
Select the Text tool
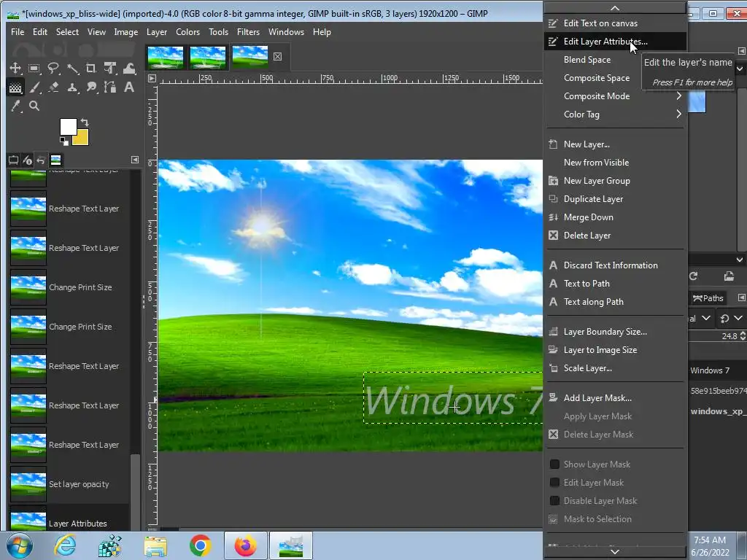pos(129,87)
